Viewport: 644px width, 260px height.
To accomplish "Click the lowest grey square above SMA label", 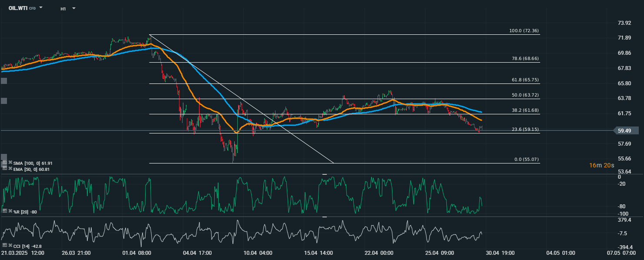I will click(x=4, y=157).
